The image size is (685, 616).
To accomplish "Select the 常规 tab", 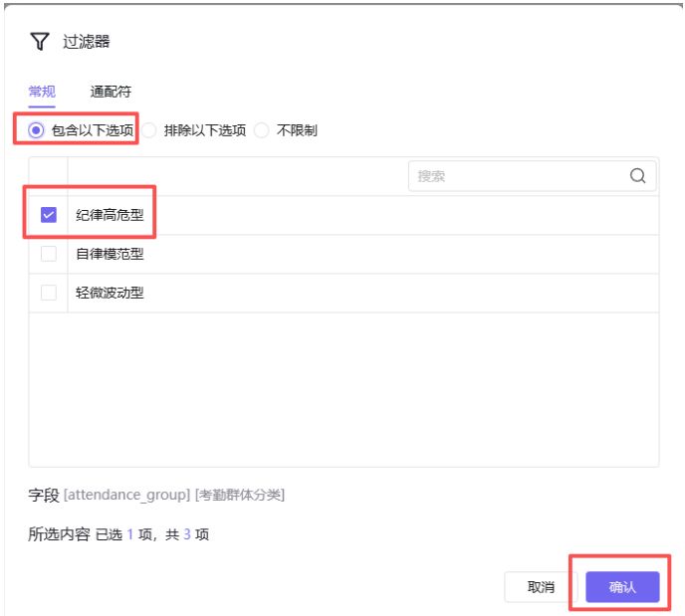I will tap(42, 92).
